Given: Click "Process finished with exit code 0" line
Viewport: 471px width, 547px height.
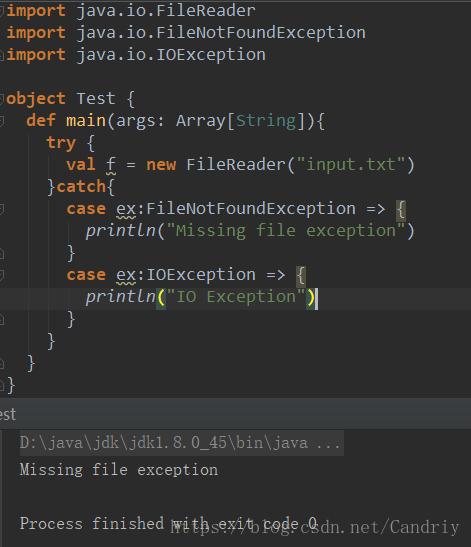Looking at the screenshot, I should 169,524.
